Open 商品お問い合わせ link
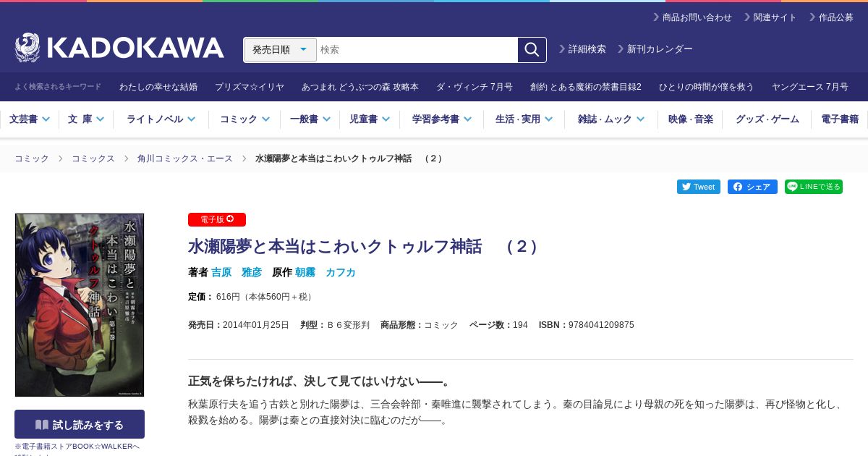Viewport: 868px width, 456px height. click(692, 17)
